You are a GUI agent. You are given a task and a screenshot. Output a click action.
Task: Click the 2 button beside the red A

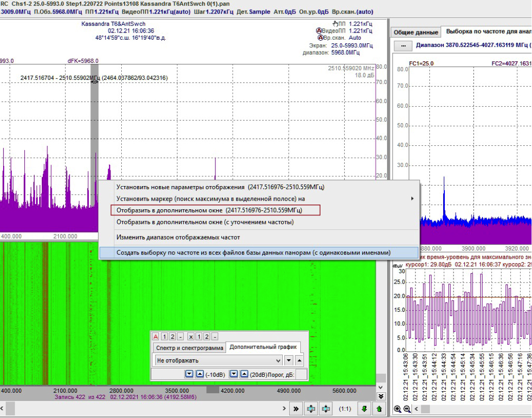172,337
